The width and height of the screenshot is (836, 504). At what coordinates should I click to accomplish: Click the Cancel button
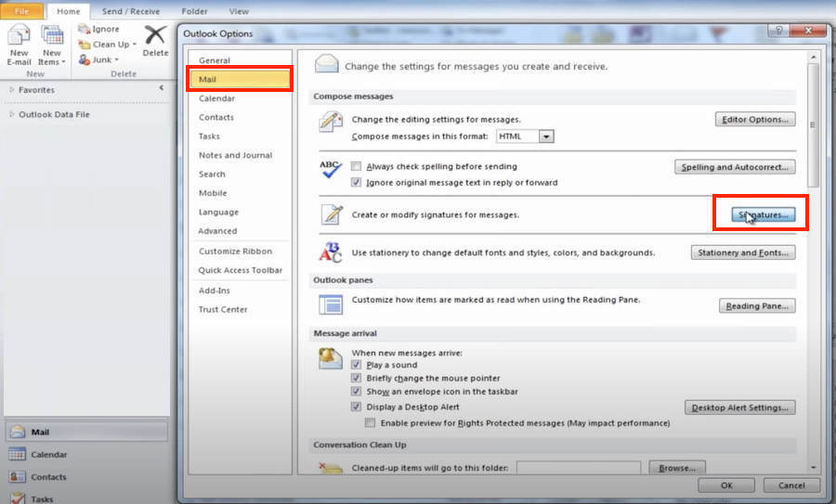(791, 485)
